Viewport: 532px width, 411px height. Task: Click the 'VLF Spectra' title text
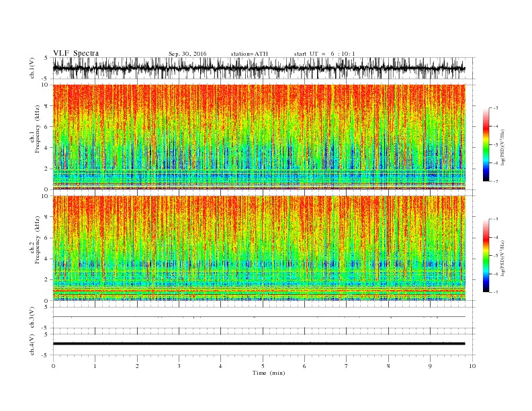(x=76, y=53)
